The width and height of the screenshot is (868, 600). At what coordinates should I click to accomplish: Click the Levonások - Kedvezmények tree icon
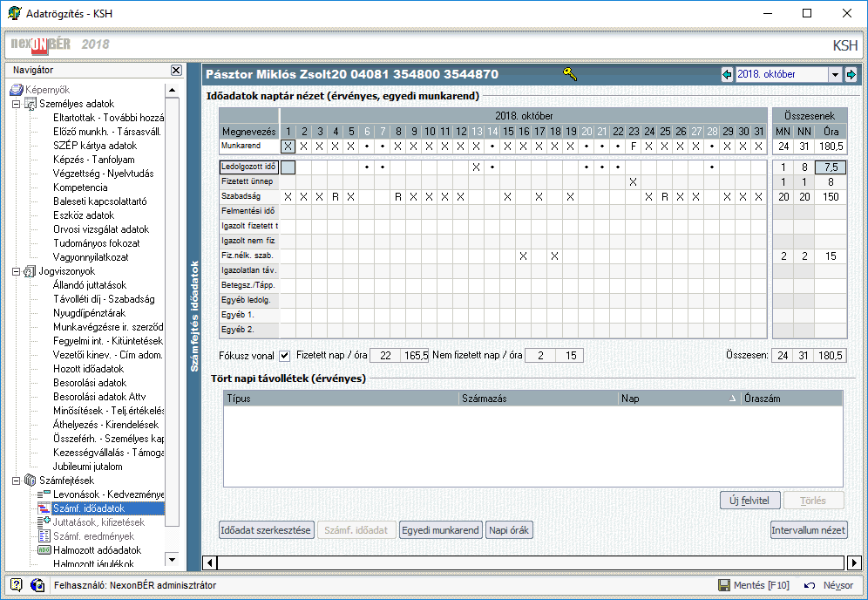pos(44,494)
